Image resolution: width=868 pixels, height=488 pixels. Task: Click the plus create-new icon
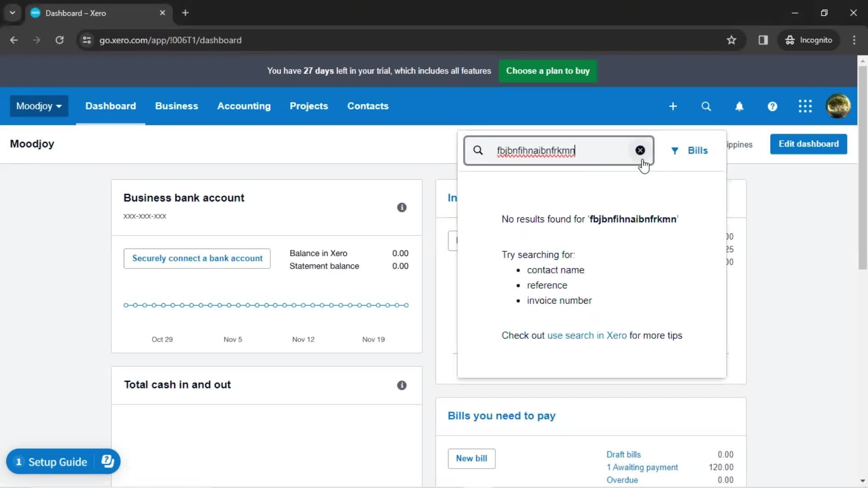(x=673, y=106)
